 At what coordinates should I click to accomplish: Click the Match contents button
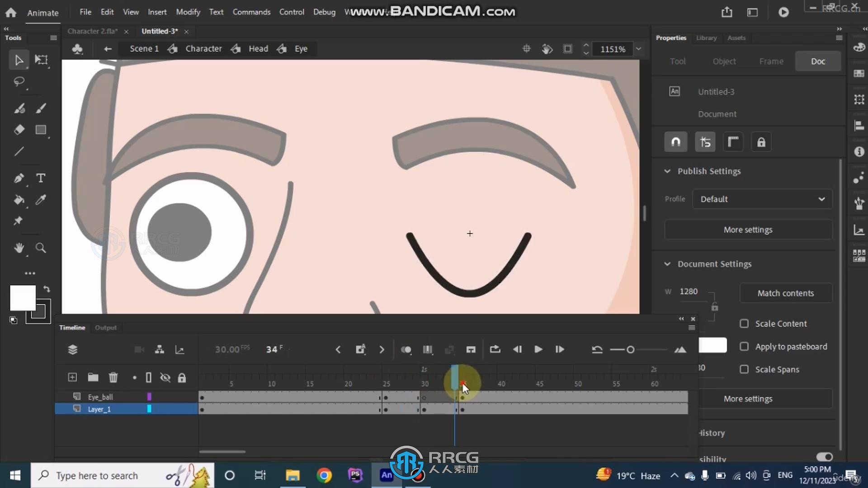tap(786, 293)
